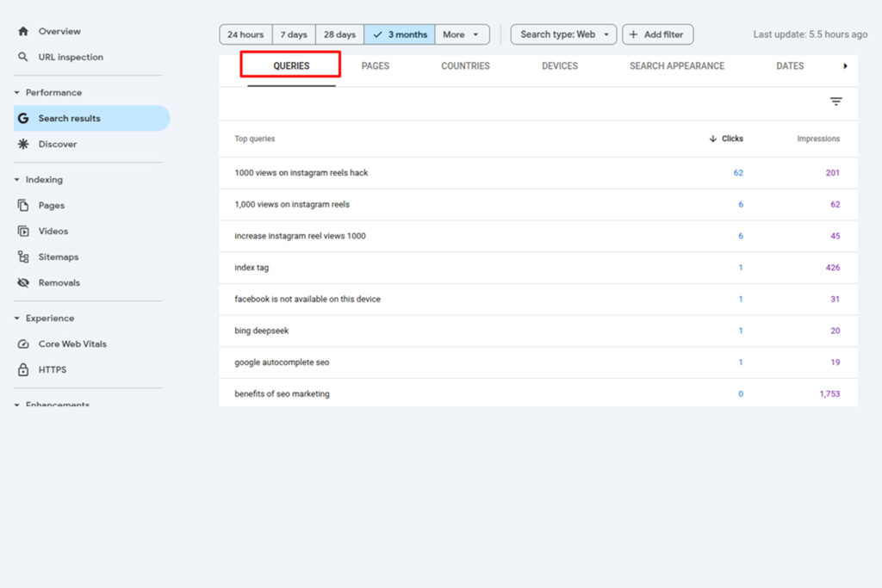This screenshot has width=882, height=588.
Task: Click the Discover asterisk icon
Action: tap(23, 144)
